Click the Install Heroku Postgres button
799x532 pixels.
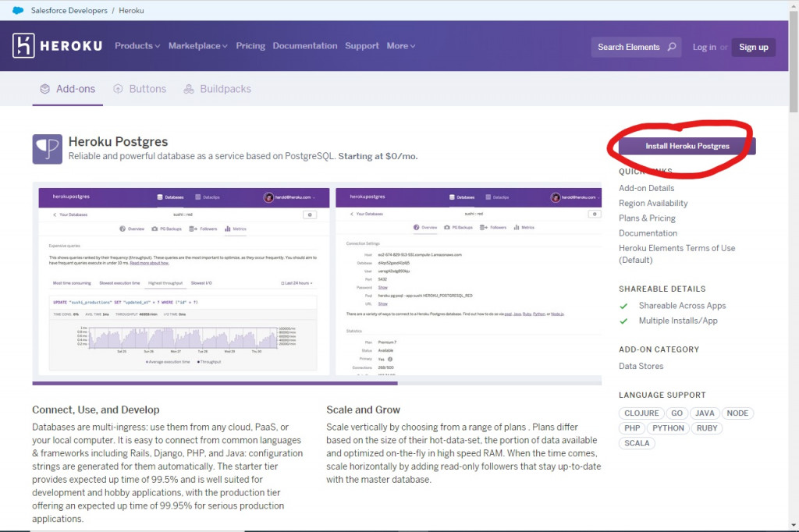tap(687, 146)
